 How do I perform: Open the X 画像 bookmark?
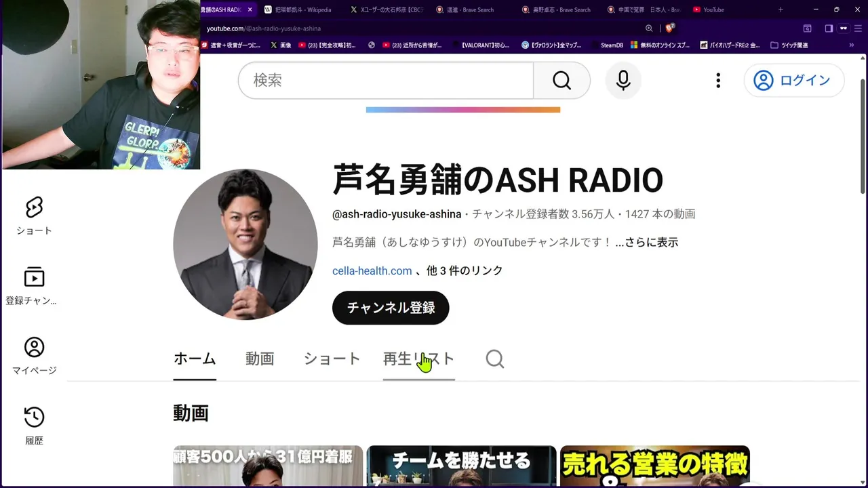pyautogui.click(x=281, y=45)
